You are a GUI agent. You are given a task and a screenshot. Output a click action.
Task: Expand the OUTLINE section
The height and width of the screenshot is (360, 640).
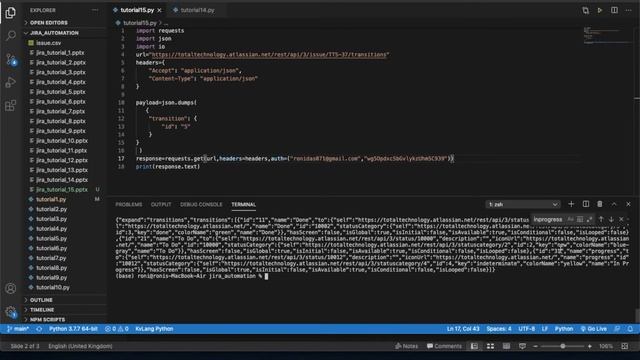(41, 300)
